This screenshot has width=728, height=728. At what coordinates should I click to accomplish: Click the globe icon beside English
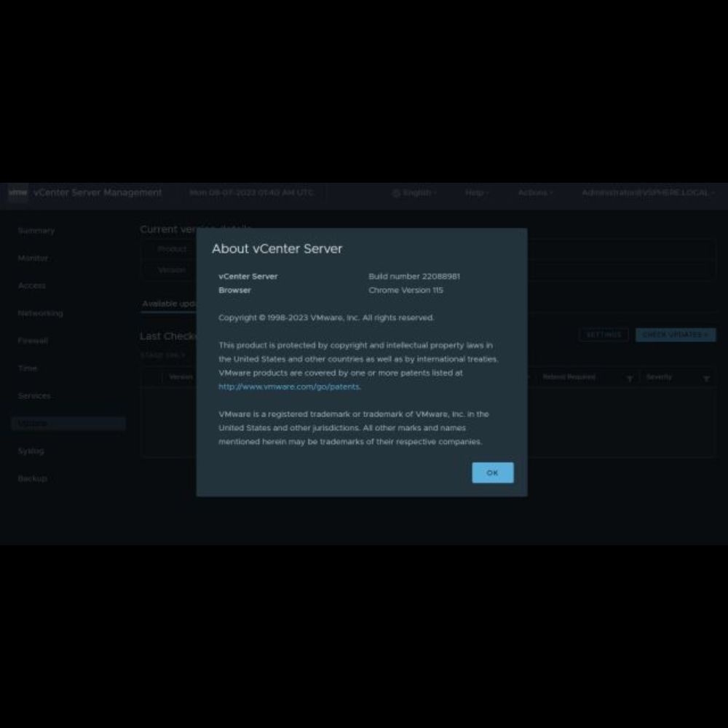pyautogui.click(x=396, y=193)
